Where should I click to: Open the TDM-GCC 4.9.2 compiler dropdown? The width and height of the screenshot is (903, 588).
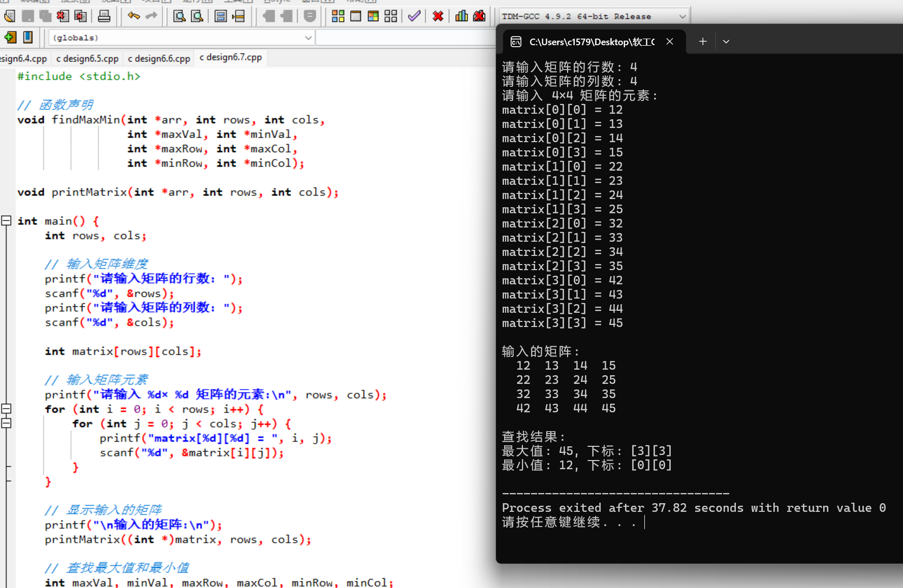(x=594, y=16)
